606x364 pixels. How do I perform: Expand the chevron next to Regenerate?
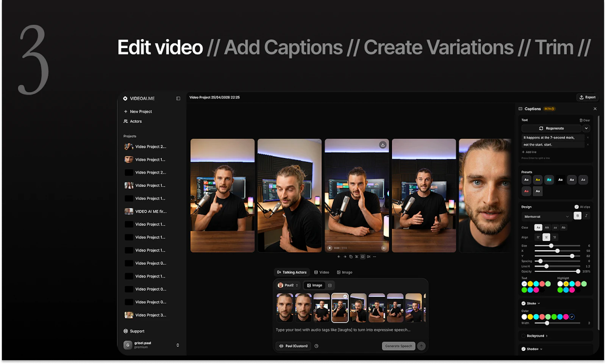[586, 128]
